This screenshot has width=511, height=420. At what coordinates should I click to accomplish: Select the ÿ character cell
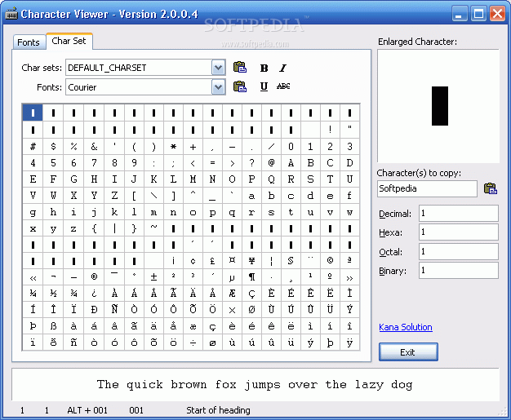click(349, 343)
